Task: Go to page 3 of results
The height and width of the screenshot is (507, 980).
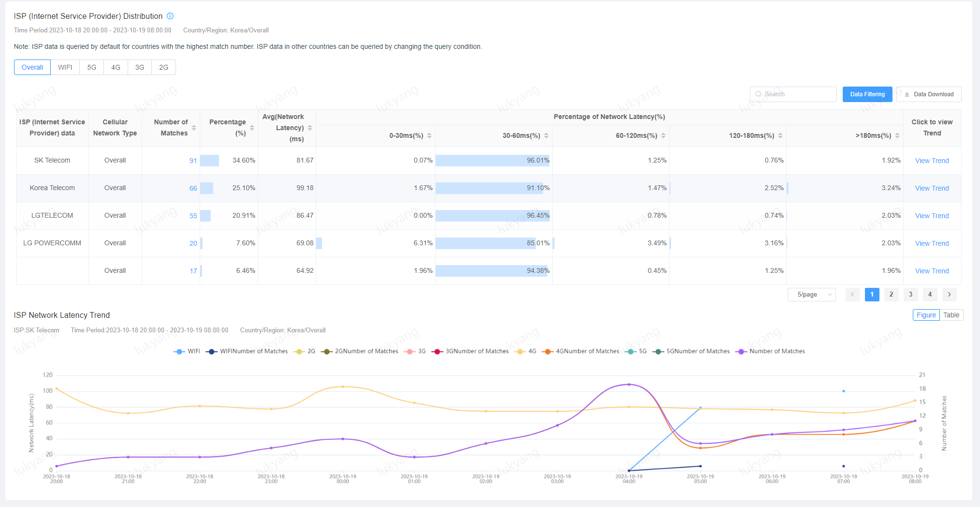Action: tap(910, 294)
